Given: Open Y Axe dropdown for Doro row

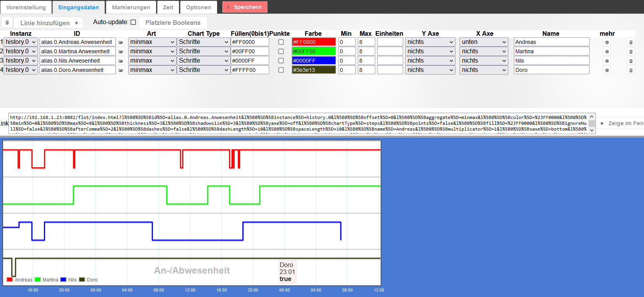Looking at the screenshot, I should tap(430, 70).
